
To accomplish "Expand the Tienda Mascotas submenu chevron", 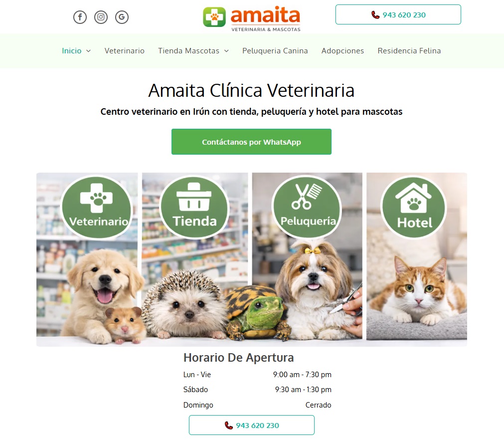I will click(226, 51).
